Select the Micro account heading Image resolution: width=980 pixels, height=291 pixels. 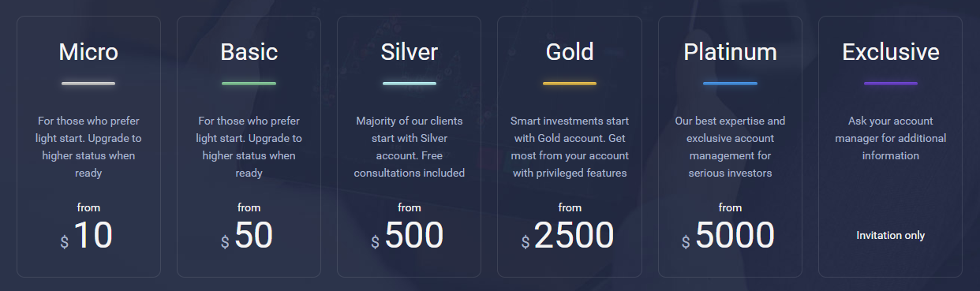tap(88, 52)
